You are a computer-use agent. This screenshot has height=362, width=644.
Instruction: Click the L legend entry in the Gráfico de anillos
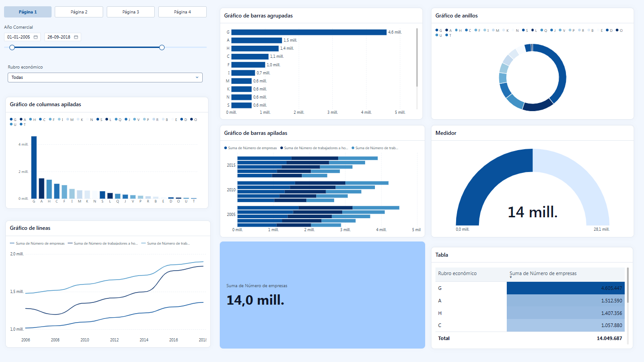click(534, 30)
